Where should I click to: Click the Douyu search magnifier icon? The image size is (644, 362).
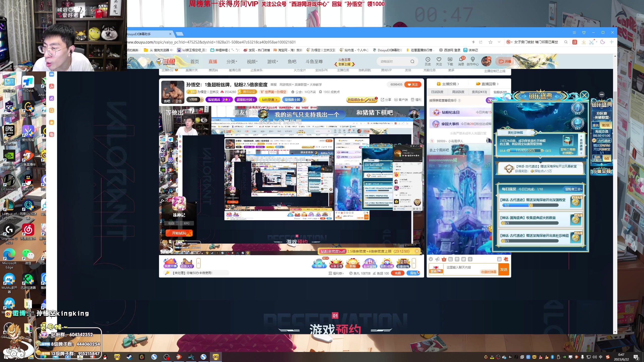point(412,61)
